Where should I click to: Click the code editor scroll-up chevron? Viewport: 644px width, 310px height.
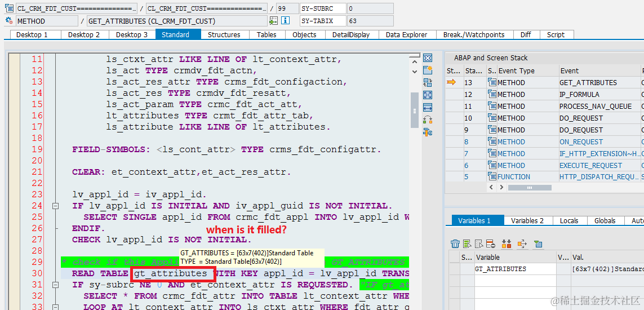click(x=415, y=61)
